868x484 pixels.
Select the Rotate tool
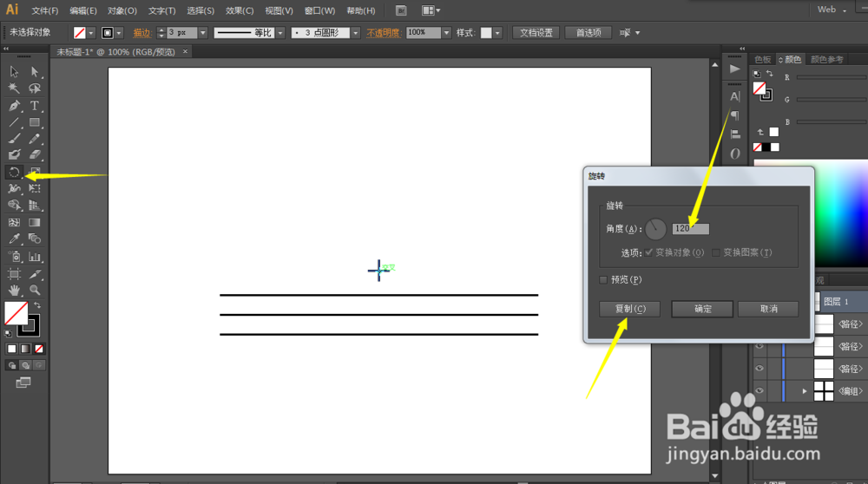tap(14, 172)
